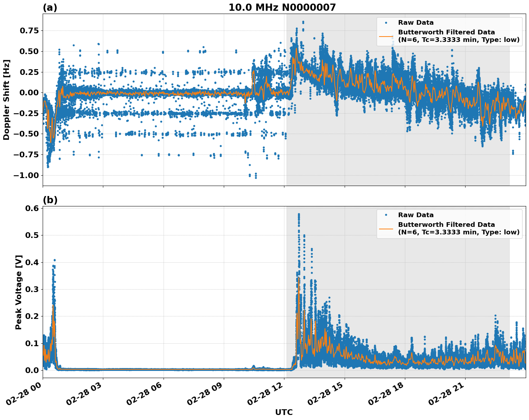The height and width of the screenshot is (420, 529).
Task: Click the Peak Voltage [V] axis label
Action: 19,292
